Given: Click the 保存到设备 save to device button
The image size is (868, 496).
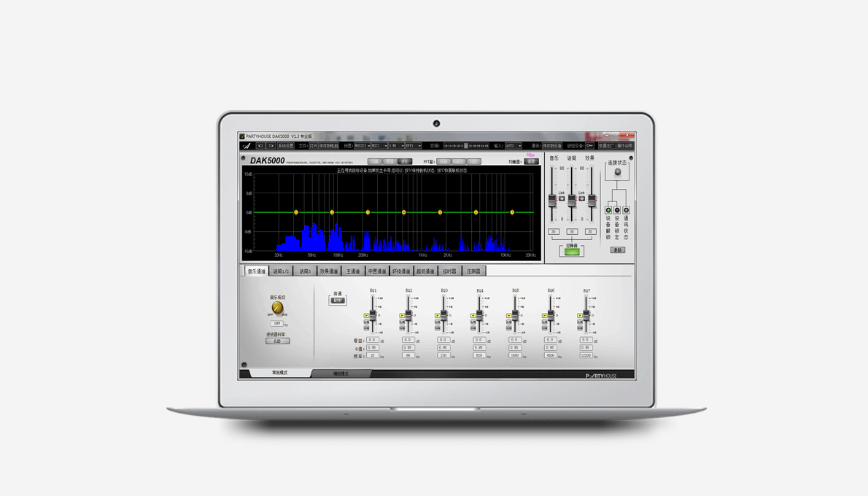Looking at the screenshot, I should 552,146.
